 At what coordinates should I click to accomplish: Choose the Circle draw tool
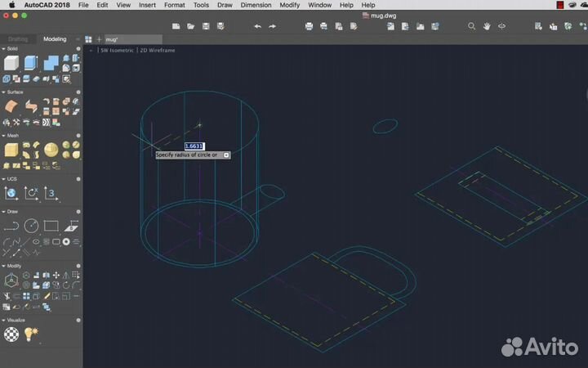pyautogui.click(x=31, y=226)
